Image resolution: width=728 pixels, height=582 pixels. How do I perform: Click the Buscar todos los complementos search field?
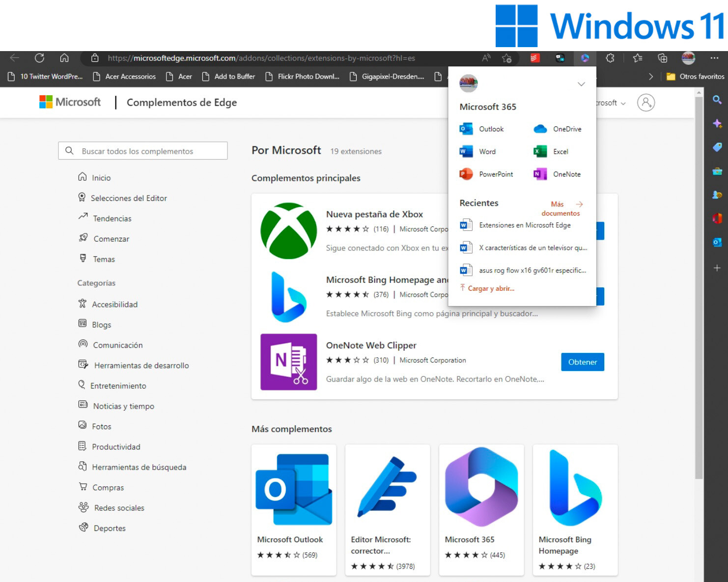pyautogui.click(x=142, y=151)
